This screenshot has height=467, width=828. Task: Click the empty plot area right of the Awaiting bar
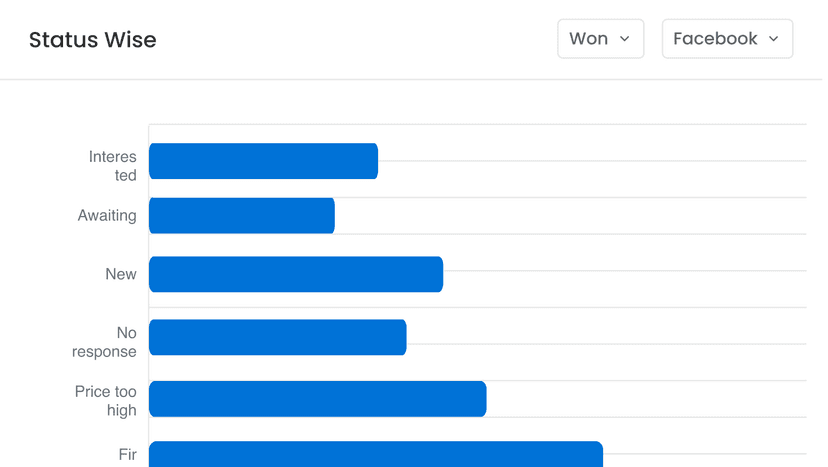(570, 216)
